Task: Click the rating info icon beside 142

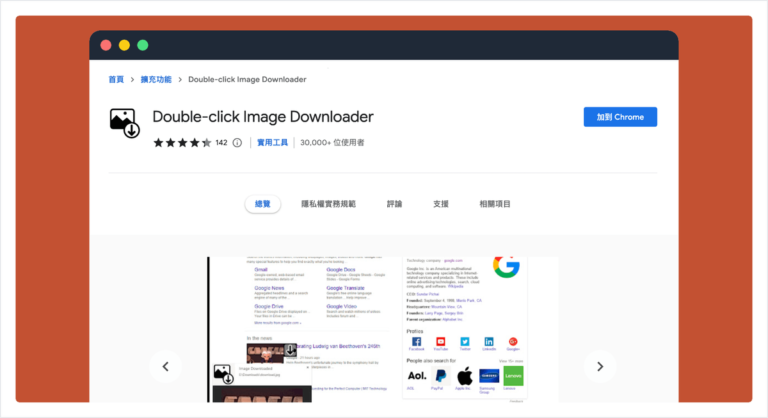Action: click(237, 143)
